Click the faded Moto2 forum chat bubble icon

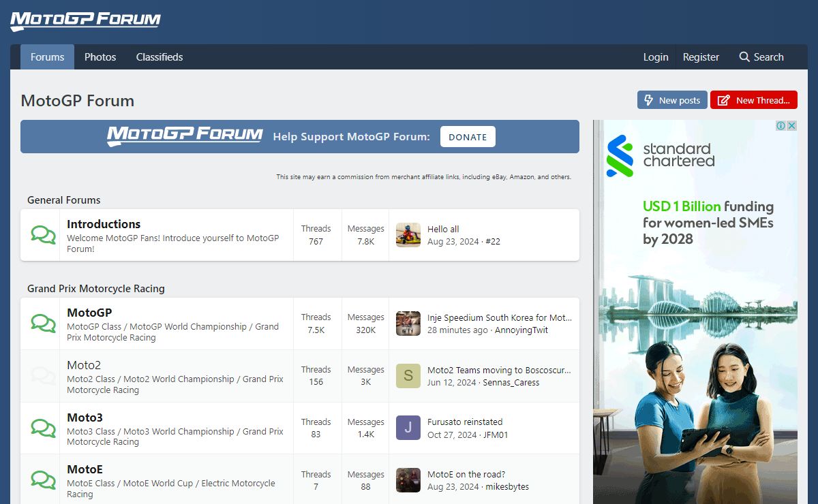tap(44, 376)
